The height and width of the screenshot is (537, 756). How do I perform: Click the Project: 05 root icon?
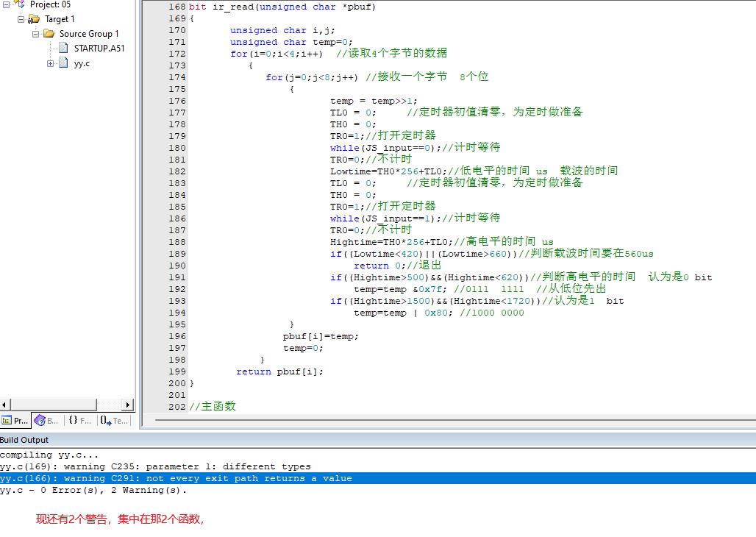point(19,4)
